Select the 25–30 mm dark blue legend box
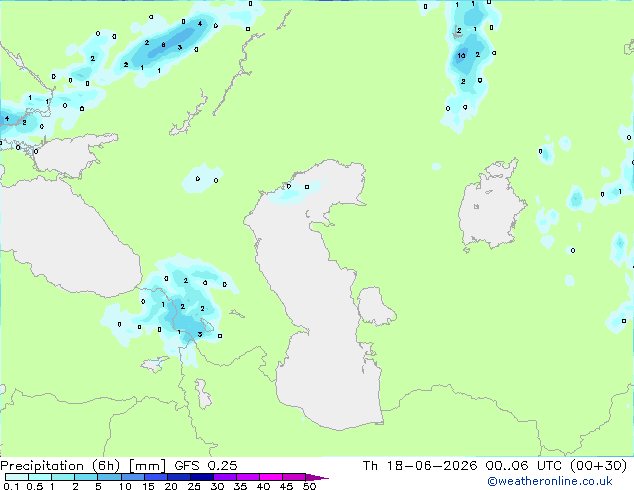Viewport: 634px width, 490px height. [x=201, y=477]
